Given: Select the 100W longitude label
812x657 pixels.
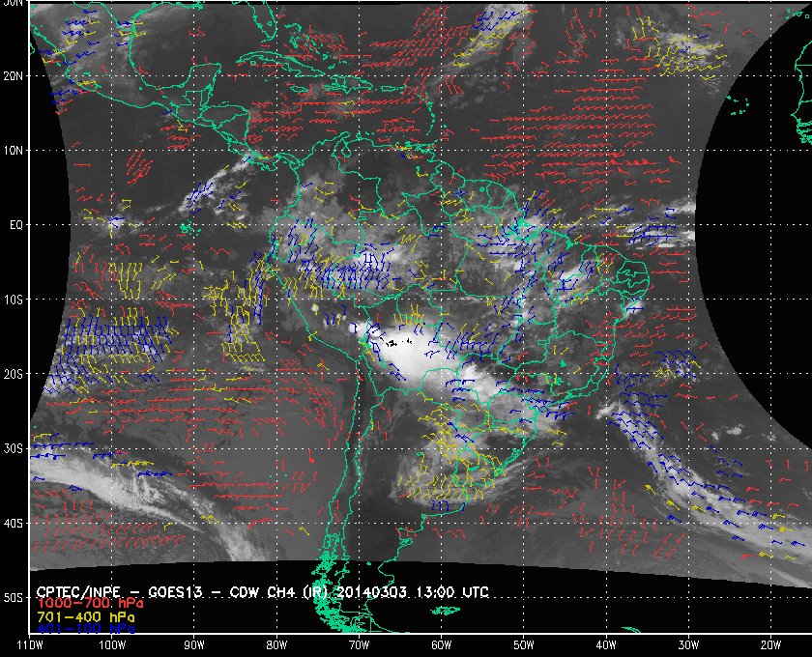Looking at the screenshot, I should [112, 645].
